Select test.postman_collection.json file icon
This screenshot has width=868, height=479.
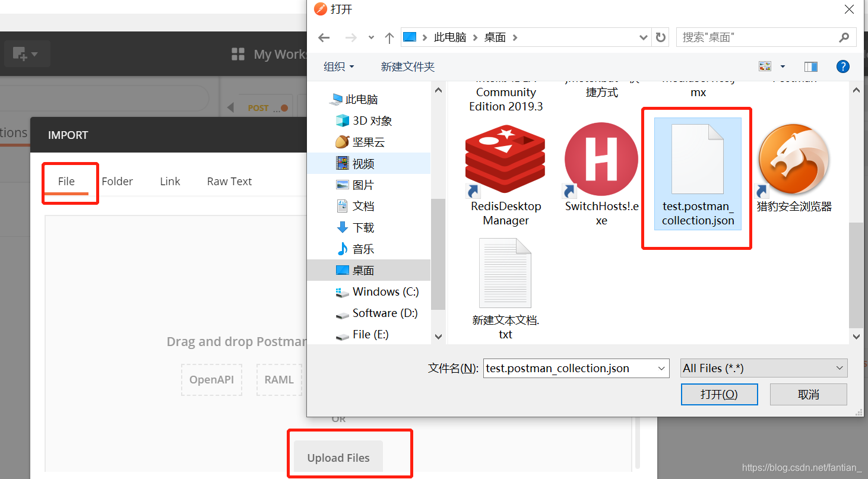point(698,159)
